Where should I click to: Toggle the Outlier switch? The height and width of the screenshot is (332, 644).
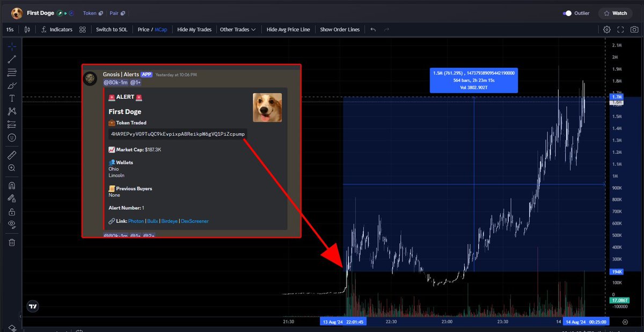point(567,13)
